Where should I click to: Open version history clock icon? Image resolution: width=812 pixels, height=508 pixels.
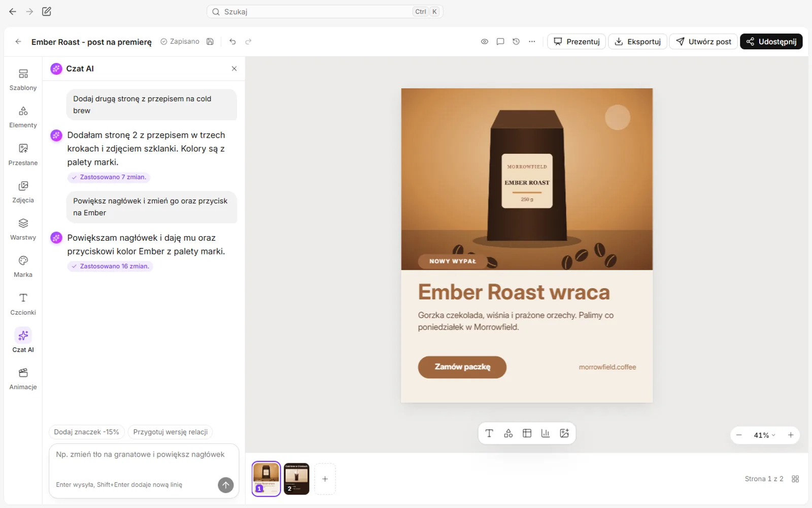pos(516,42)
